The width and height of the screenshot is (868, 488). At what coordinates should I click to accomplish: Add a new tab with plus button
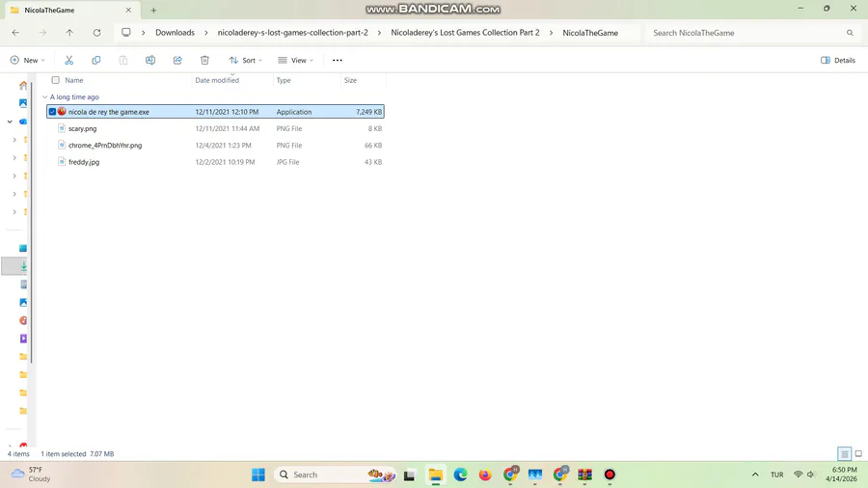point(153,10)
